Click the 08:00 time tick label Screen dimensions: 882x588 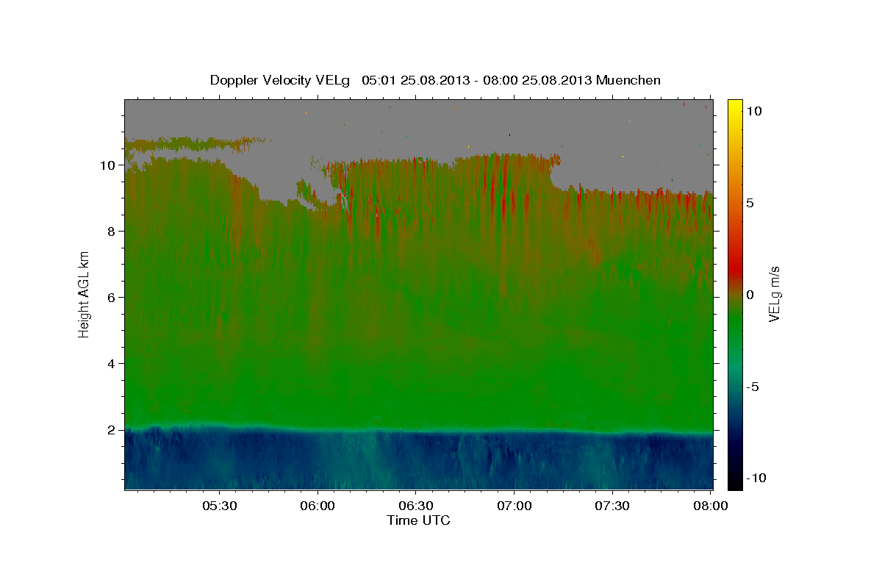click(710, 506)
